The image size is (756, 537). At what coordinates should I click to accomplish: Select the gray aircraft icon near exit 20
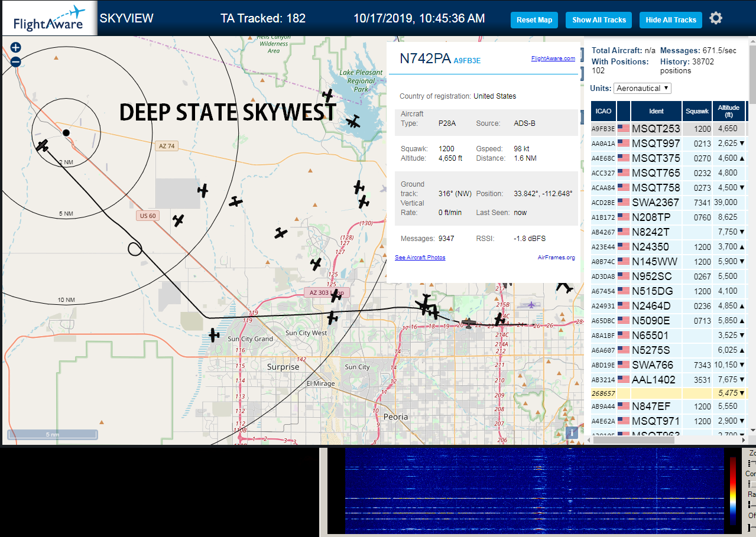tap(468, 323)
